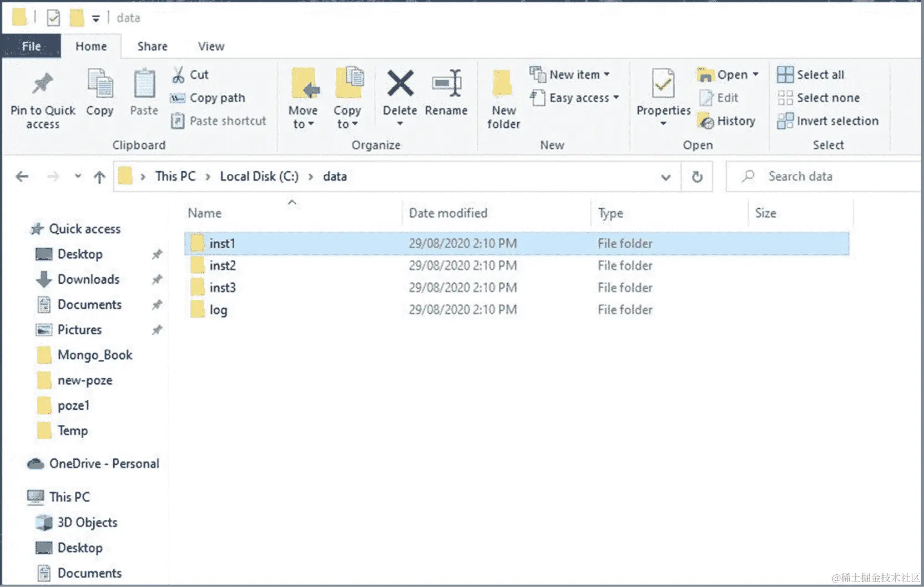Click Invert selection

pos(828,121)
